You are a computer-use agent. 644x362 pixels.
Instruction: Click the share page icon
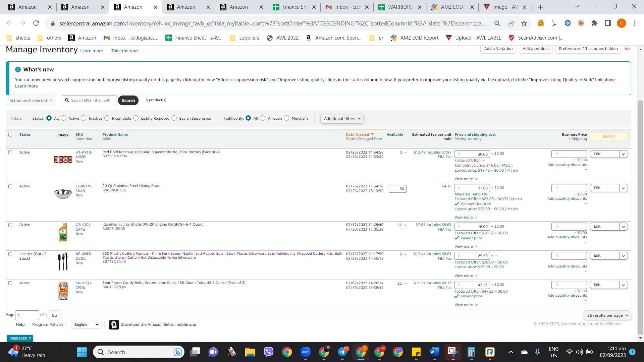(x=511, y=23)
